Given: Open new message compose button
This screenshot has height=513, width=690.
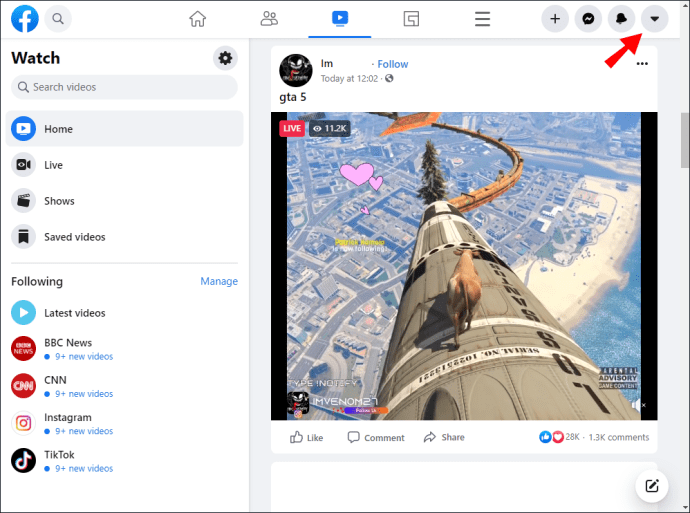Looking at the screenshot, I should point(652,486).
